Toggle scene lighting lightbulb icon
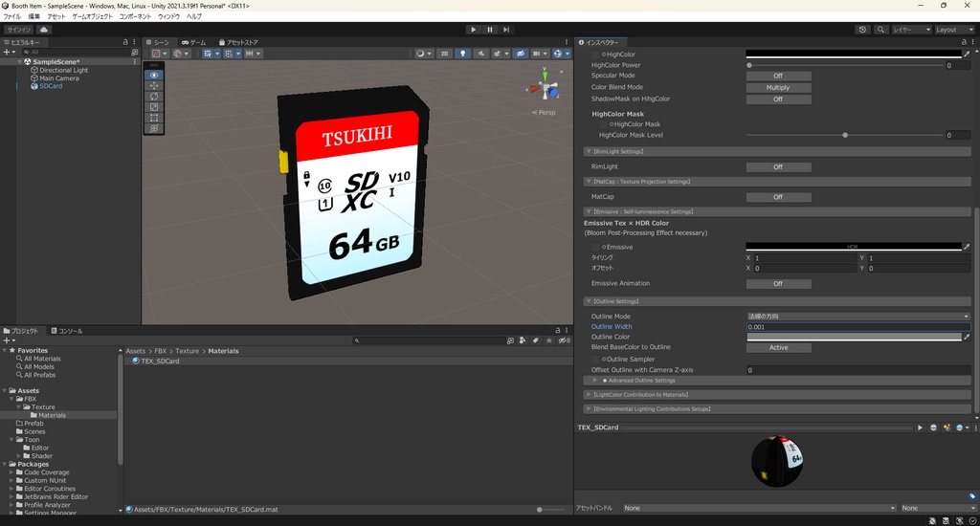The image size is (980, 526). point(463,54)
